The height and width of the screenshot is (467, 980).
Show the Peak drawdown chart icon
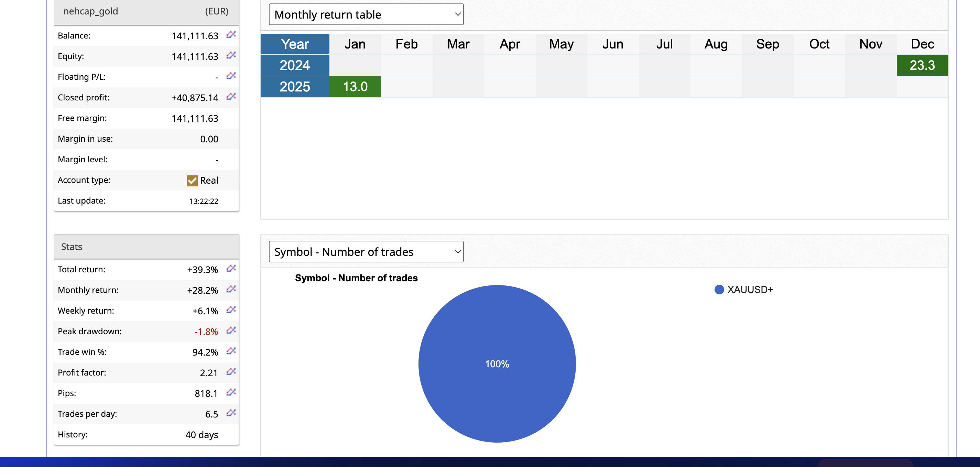(231, 330)
